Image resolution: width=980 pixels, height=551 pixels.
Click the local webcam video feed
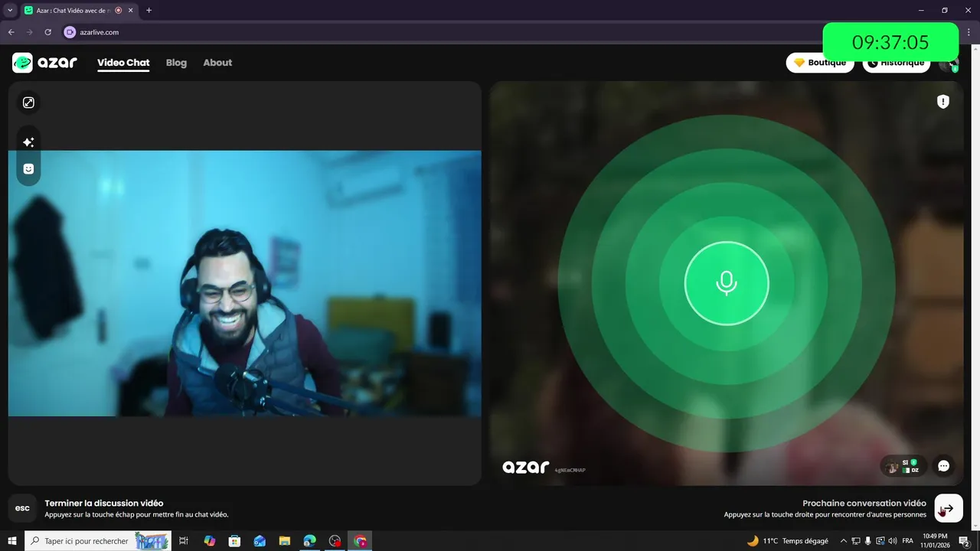point(245,283)
